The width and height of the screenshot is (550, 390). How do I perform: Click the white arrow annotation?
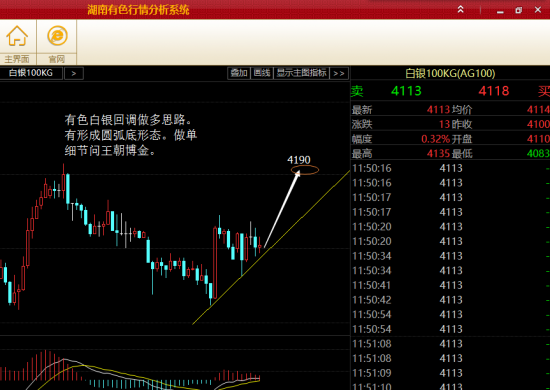[x=282, y=209]
